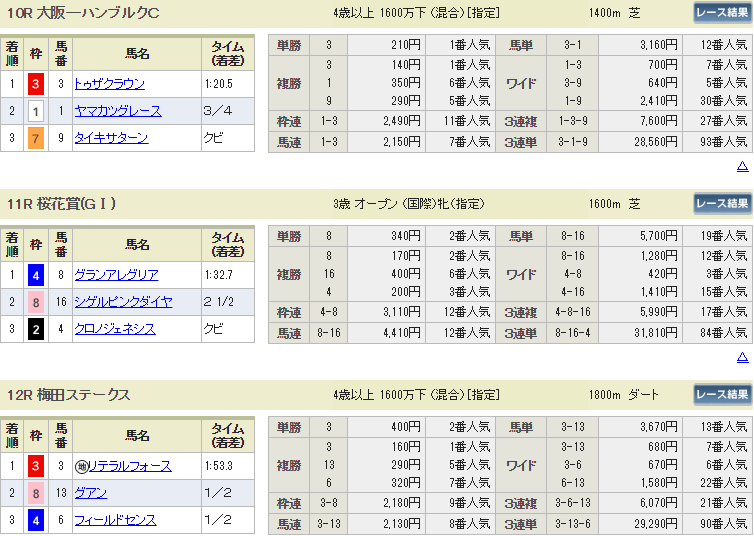Click the 3連単 payout 28,560円
The image size is (754, 536).
656,142
